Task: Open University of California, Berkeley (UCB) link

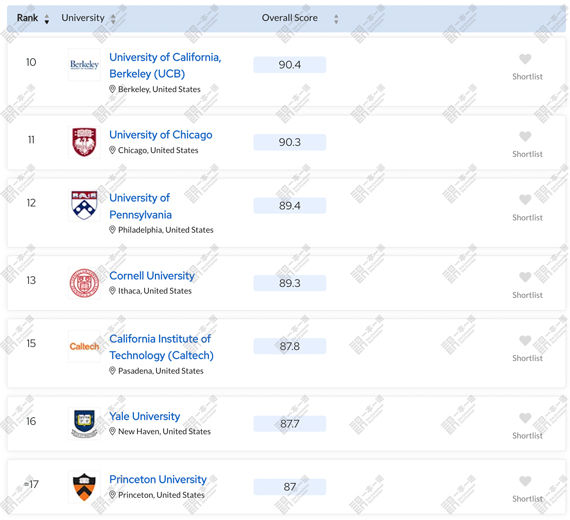Action: coord(165,65)
